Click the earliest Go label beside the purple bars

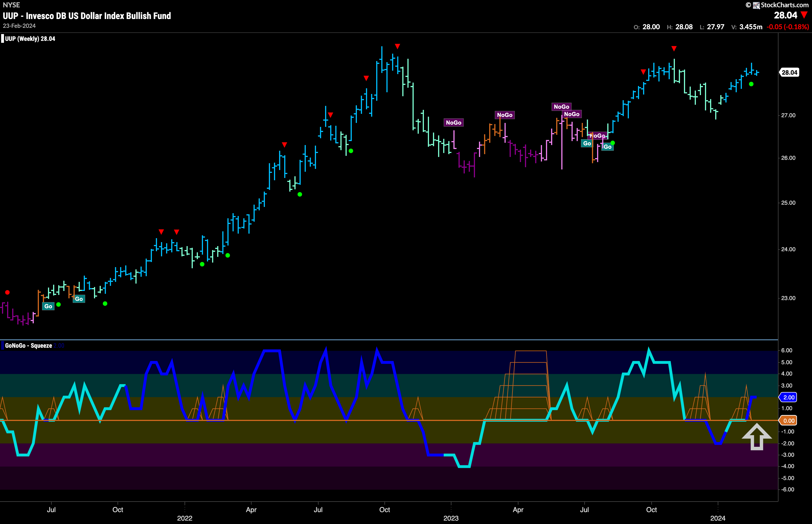[48, 306]
